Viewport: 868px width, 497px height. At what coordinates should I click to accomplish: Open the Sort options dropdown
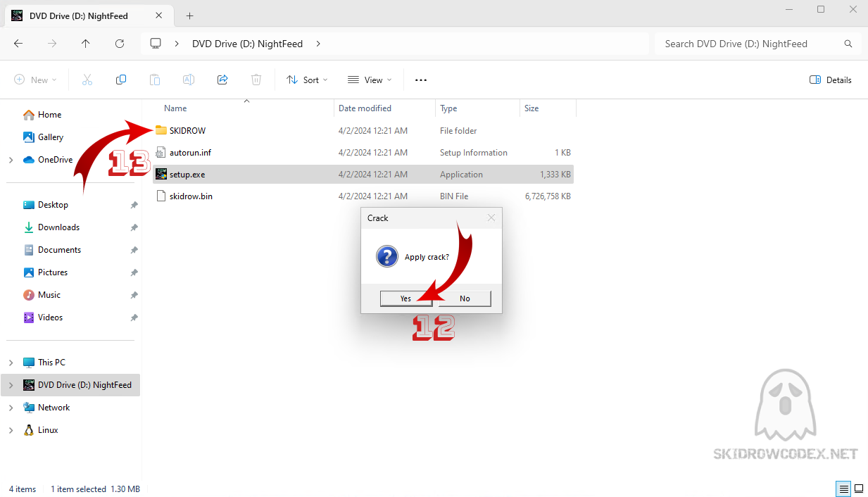[x=307, y=80]
